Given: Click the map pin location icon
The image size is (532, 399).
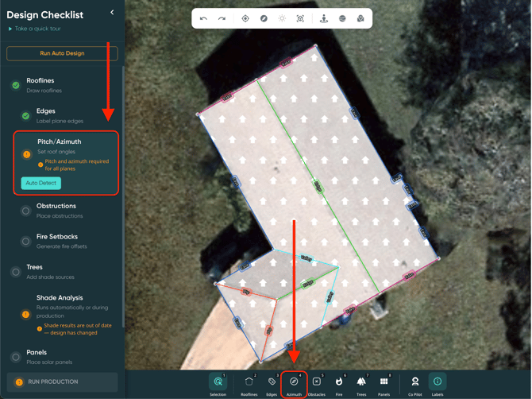Looking at the screenshot, I should pos(360,18).
